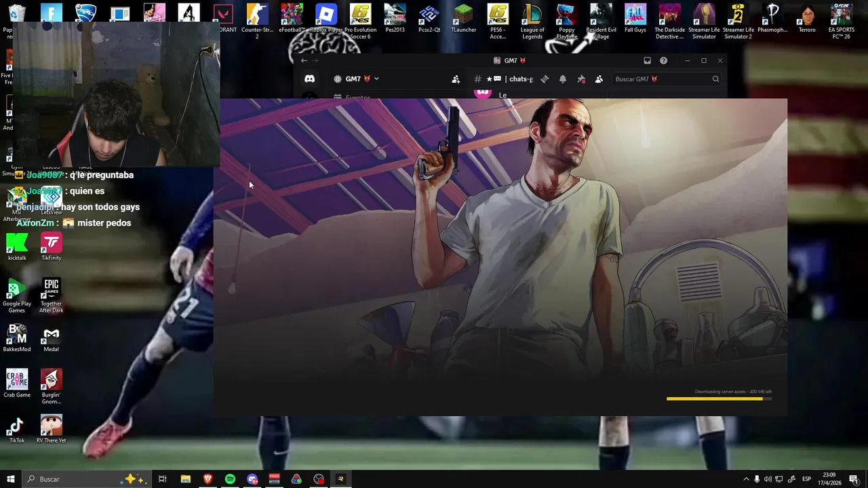Open the Counter-Strike 2 desktop shortcut
Viewport: 868px width, 488px height.
257,20
